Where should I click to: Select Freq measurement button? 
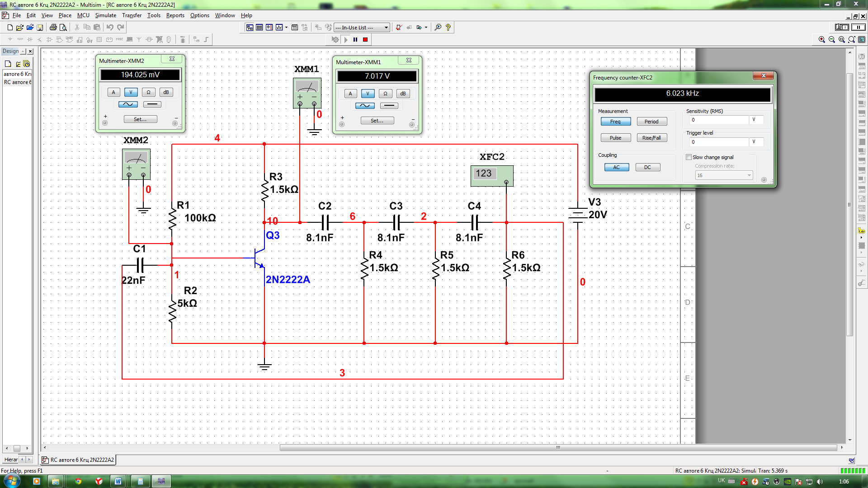616,122
